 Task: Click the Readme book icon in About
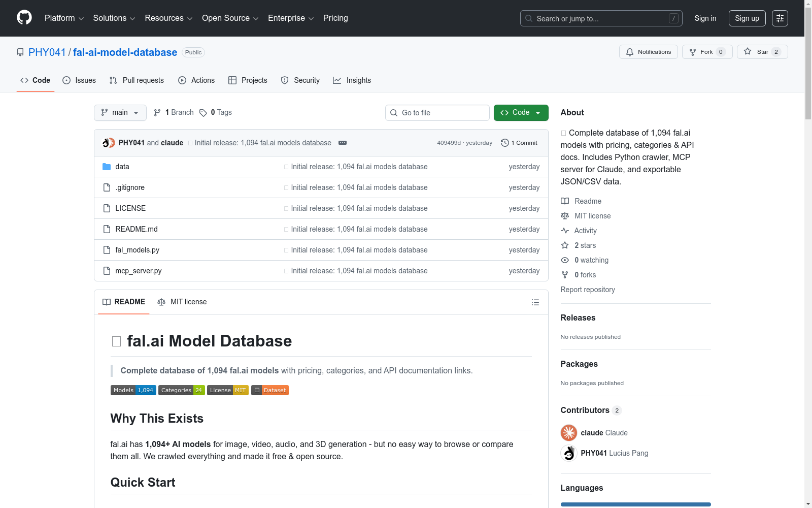(565, 201)
